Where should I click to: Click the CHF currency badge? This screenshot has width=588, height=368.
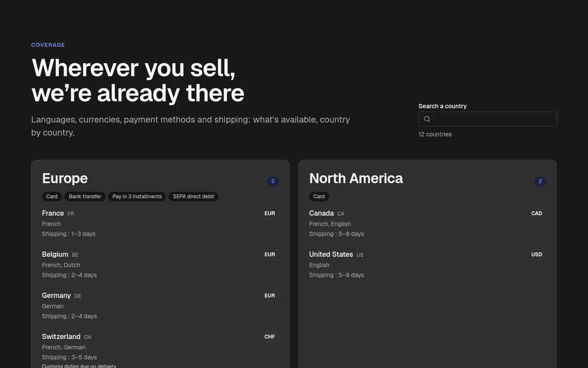[x=270, y=337]
